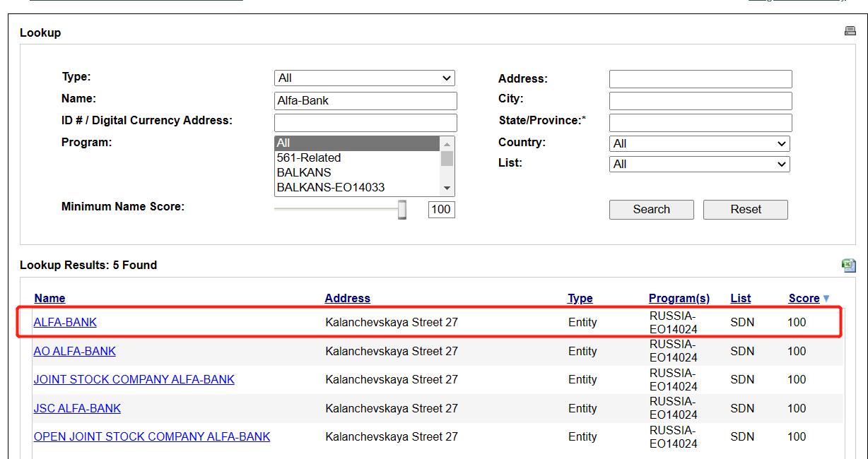This screenshot has height=459, width=868.
Task: Click the Minimum Name Score slider handle
Action: 402,210
